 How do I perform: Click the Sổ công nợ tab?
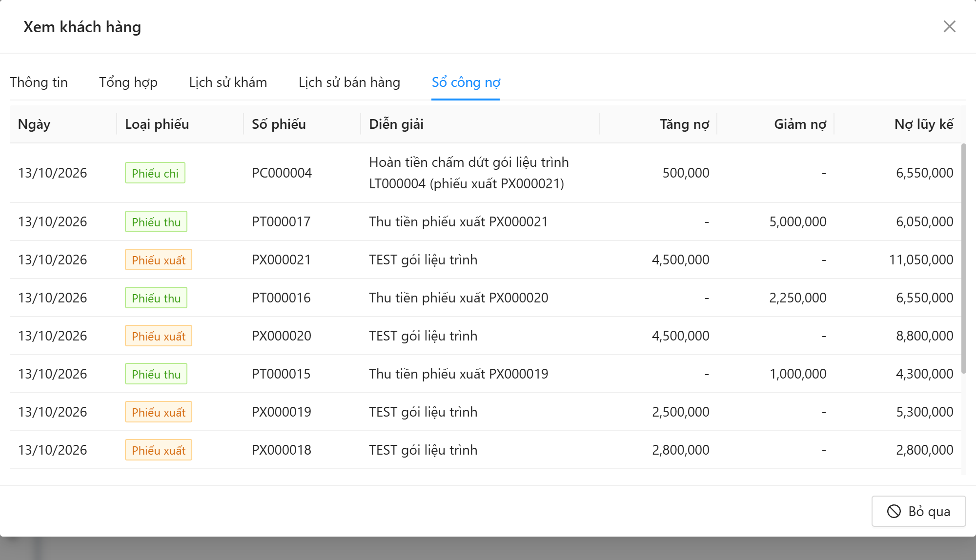click(x=466, y=82)
